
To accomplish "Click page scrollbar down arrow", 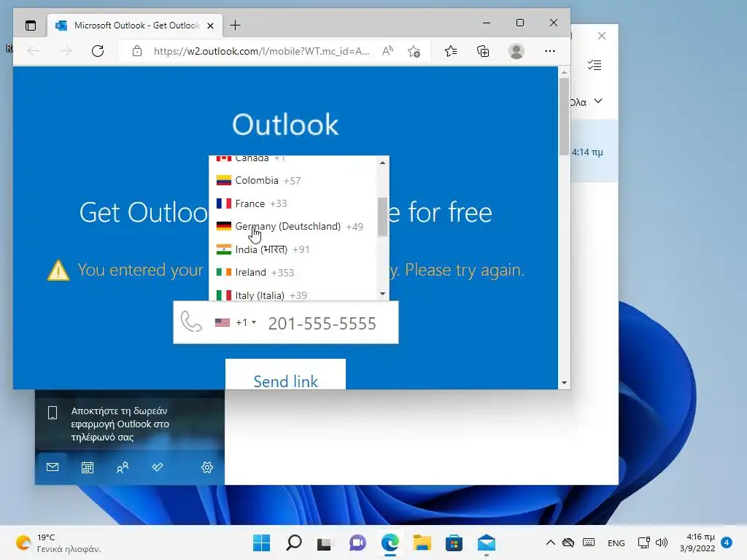I will coord(564,383).
